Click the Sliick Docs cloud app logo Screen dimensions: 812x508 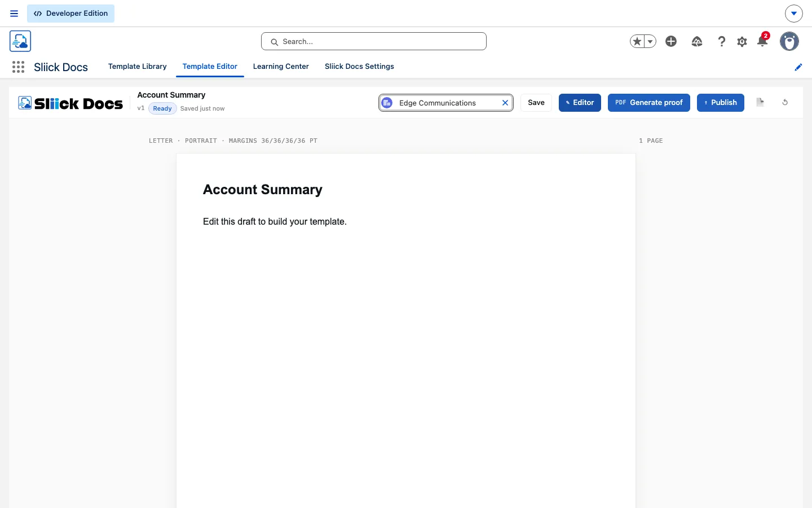20,41
